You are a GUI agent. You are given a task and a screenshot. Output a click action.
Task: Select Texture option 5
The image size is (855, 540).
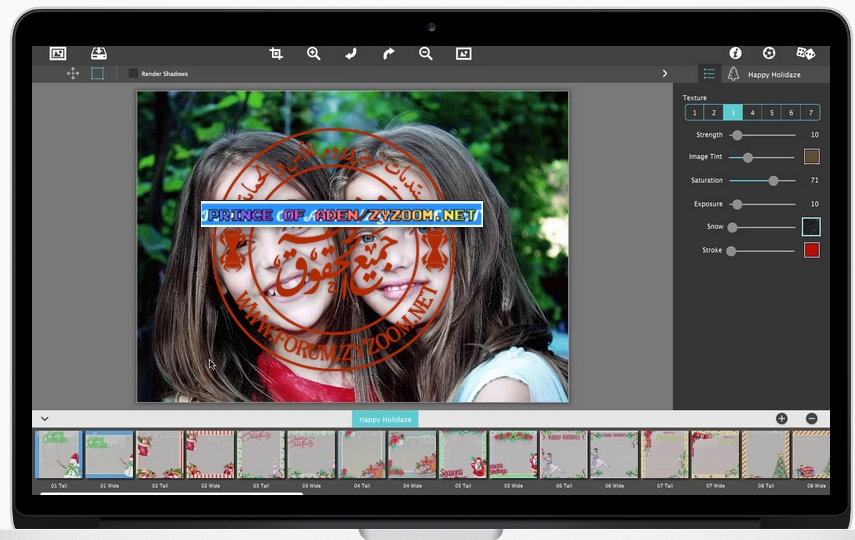click(x=772, y=112)
